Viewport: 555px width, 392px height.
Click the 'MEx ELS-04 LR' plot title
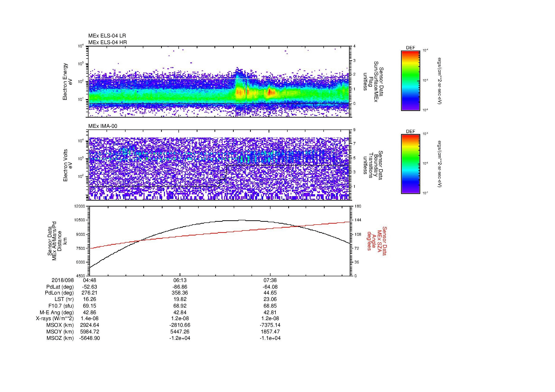[107, 36]
